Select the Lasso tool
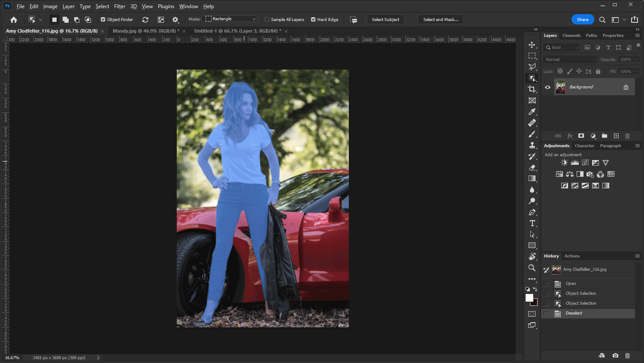644x363 pixels. 532,67
